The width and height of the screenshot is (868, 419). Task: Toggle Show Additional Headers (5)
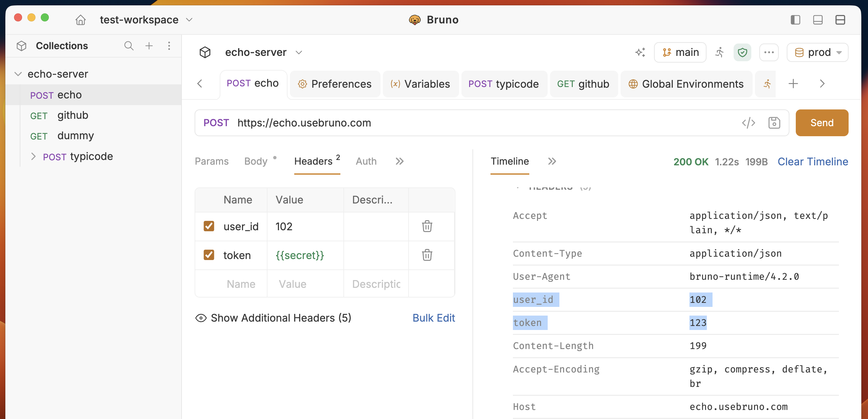(x=273, y=318)
